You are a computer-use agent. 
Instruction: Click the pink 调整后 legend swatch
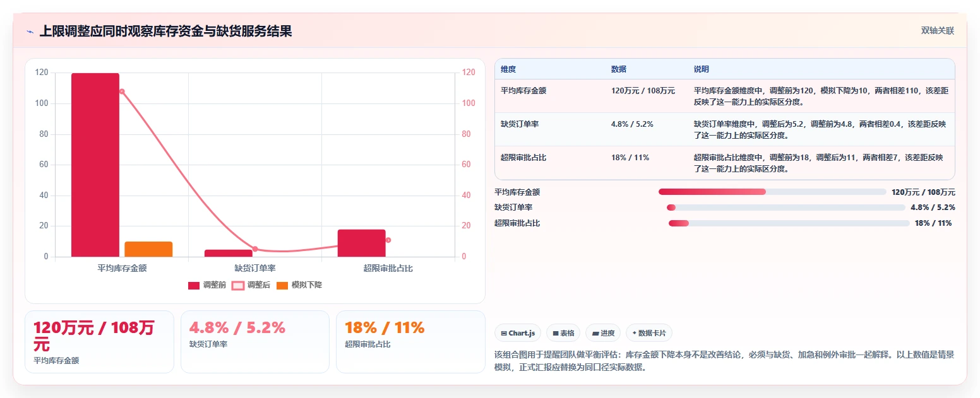click(x=237, y=286)
